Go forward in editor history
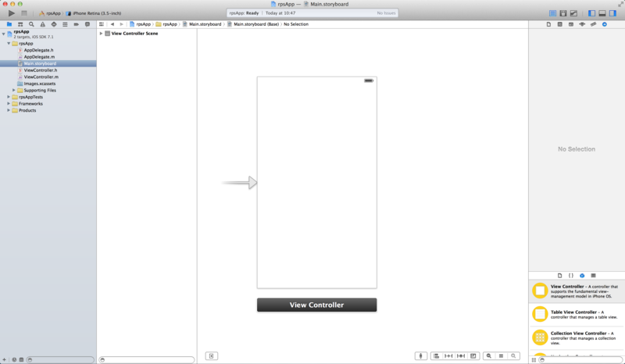Screen dimensions: 625x364 click(x=121, y=24)
